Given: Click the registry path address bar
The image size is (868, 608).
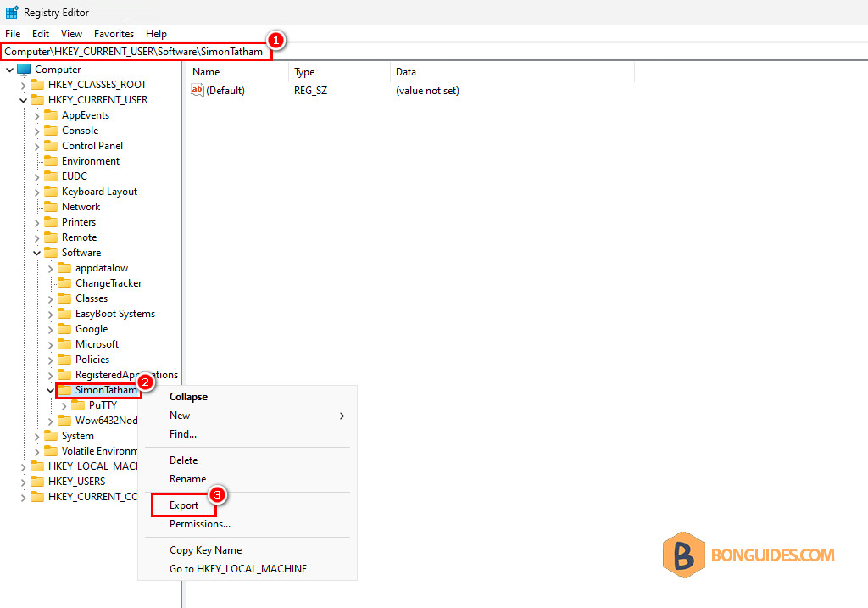Looking at the screenshot, I should [x=434, y=52].
